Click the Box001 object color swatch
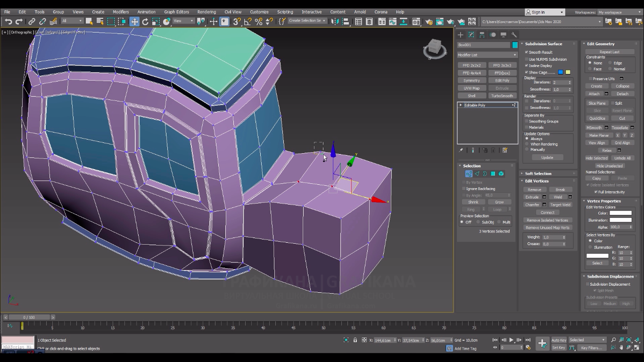 [515, 45]
